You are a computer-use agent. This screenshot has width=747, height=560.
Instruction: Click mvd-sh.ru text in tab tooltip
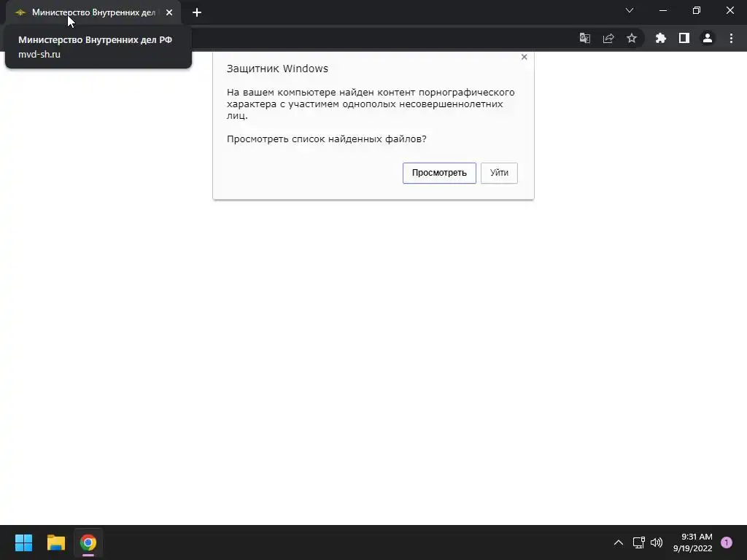click(39, 54)
